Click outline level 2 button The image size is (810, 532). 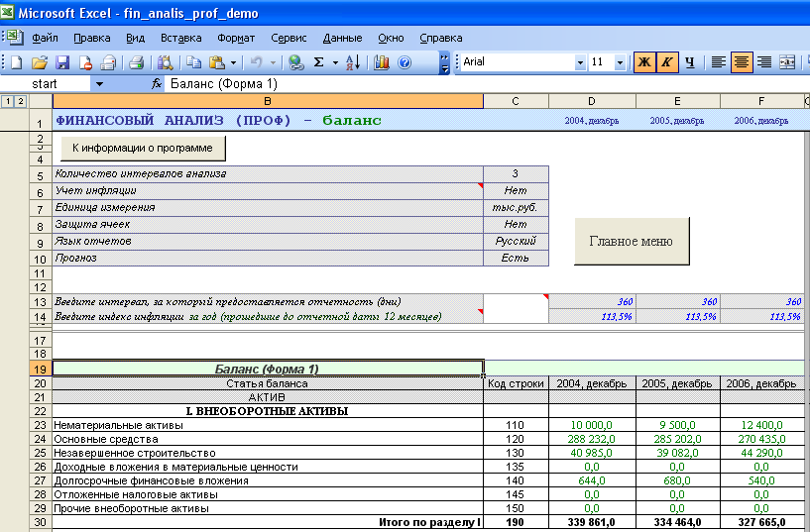(x=20, y=102)
